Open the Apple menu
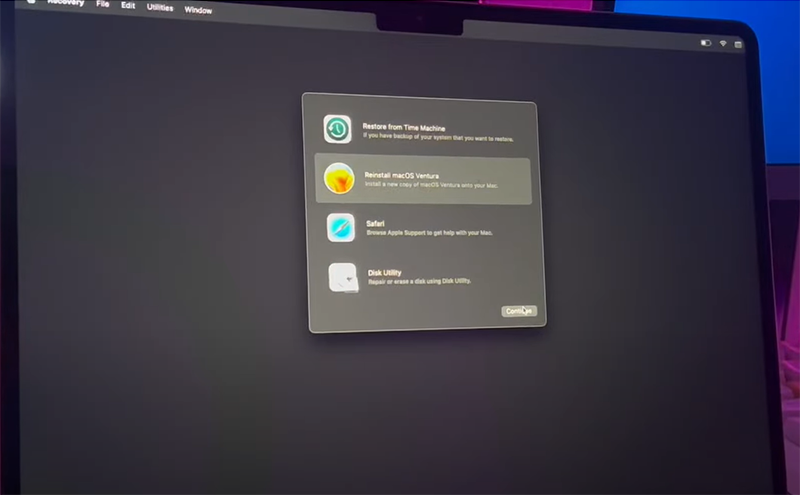This screenshot has width=800, height=495. coord(31,2)
